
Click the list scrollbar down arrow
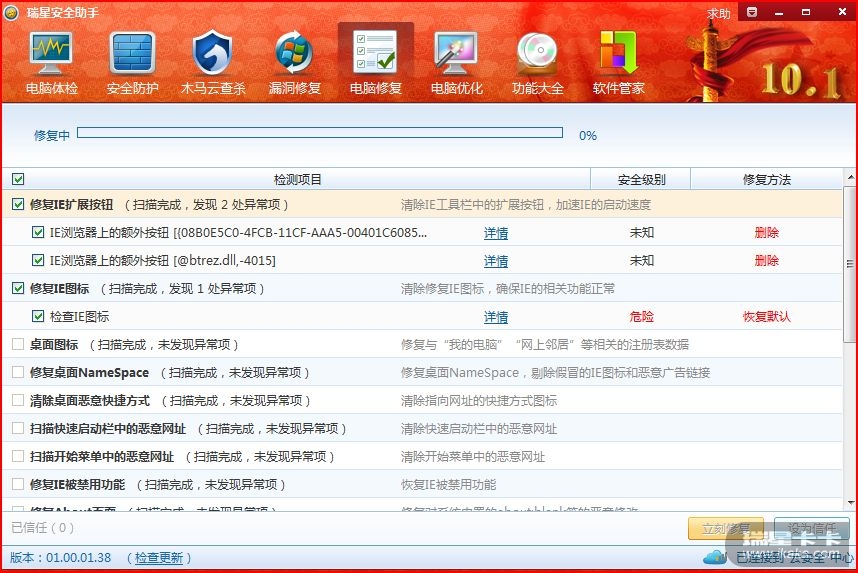850,502
